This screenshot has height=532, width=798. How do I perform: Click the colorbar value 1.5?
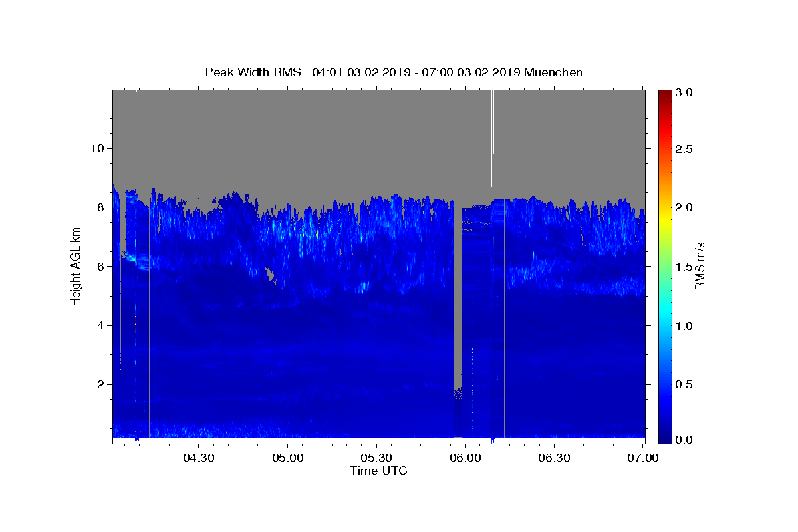(684, 267)
